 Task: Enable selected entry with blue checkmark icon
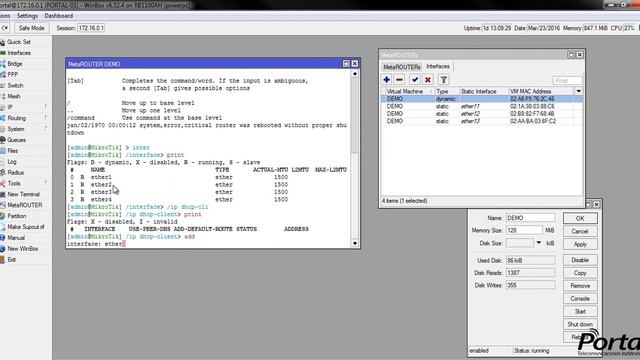[x=415, y=80]
